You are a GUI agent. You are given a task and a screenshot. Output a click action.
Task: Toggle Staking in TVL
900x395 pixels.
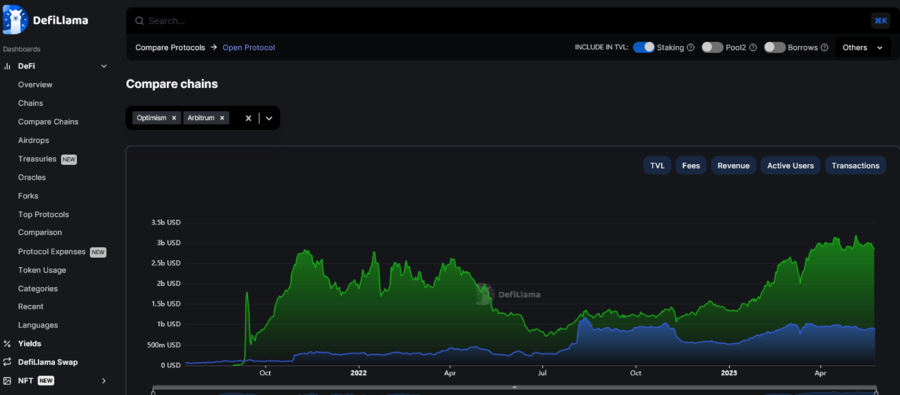pos(643,48)
